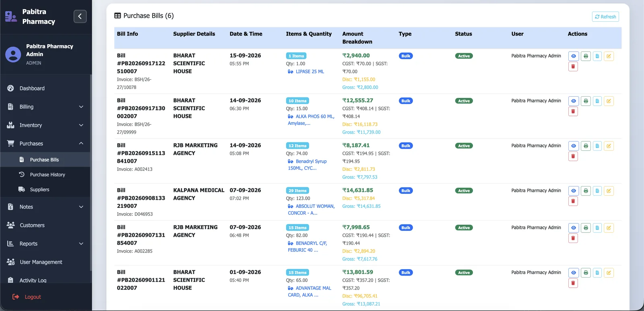Screen dimensions: 644x311
Task: Open Purchase History from sidebar
Action: click(x=45, y=174)
